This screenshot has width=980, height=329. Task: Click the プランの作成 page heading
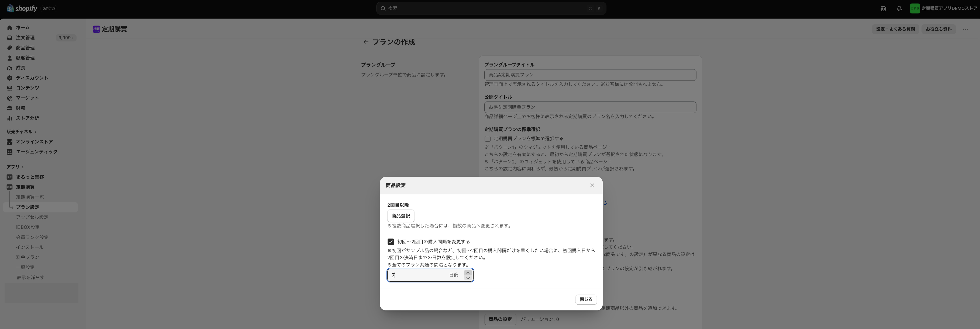tap(393, 42)
